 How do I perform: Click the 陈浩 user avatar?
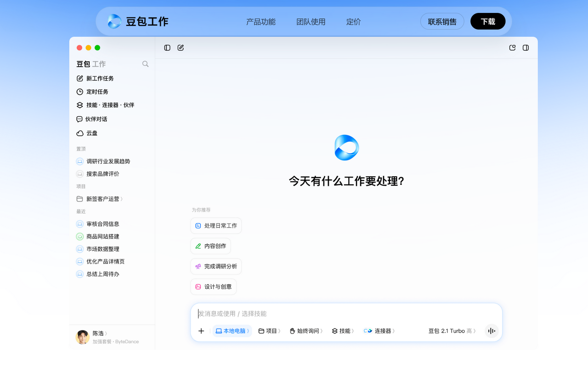tap(83, 337)
